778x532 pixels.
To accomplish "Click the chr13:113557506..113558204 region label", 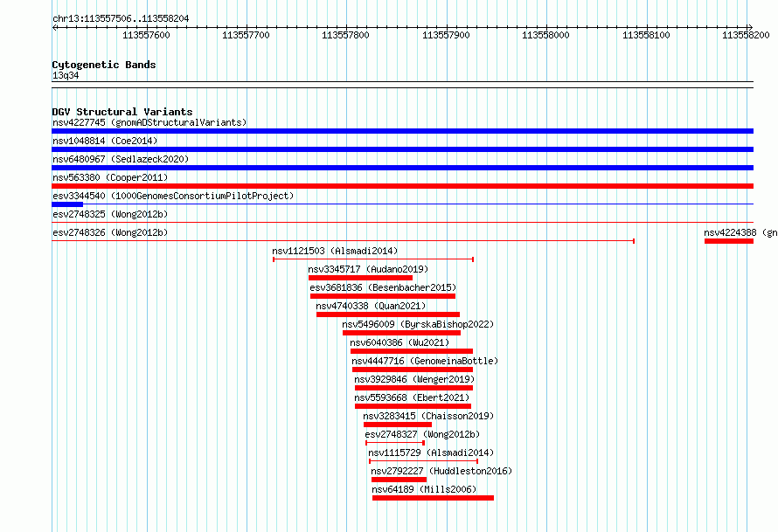I will coord(121,18).
